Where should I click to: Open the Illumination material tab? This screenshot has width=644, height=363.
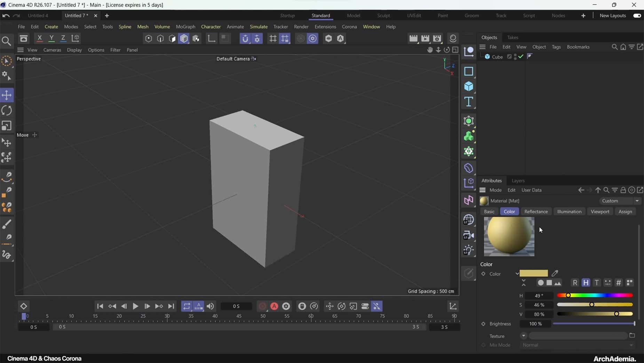click(569, 211)
